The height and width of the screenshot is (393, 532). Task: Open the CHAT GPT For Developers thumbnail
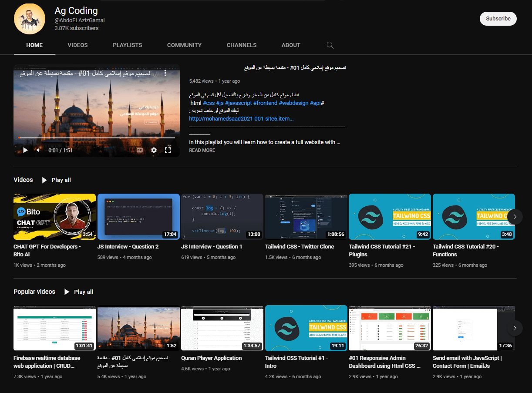coord(55,217)
